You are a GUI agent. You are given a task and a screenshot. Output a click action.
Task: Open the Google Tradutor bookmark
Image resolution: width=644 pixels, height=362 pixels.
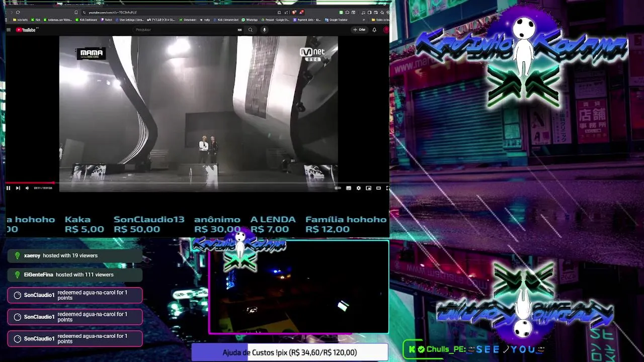[337, 20]
